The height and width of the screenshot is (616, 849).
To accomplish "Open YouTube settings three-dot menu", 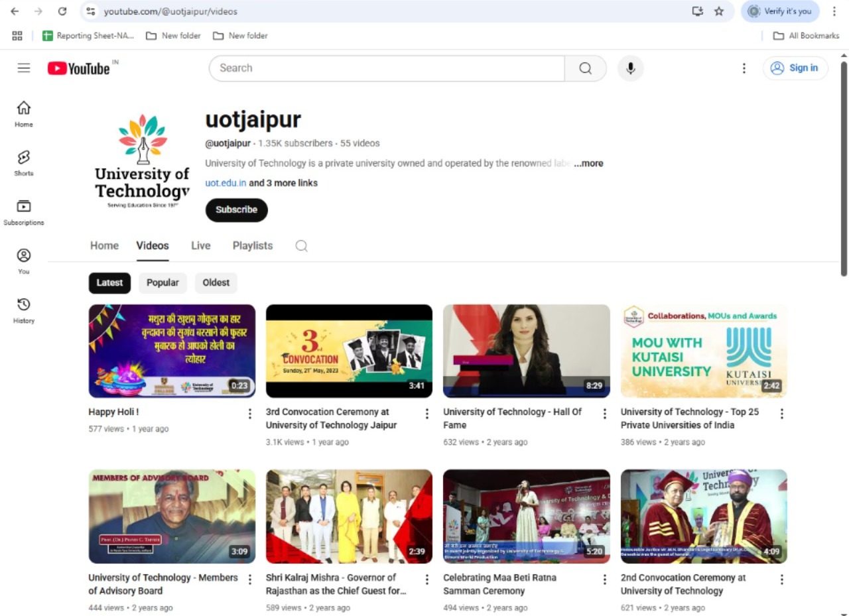I will click(x=744, y=68).
